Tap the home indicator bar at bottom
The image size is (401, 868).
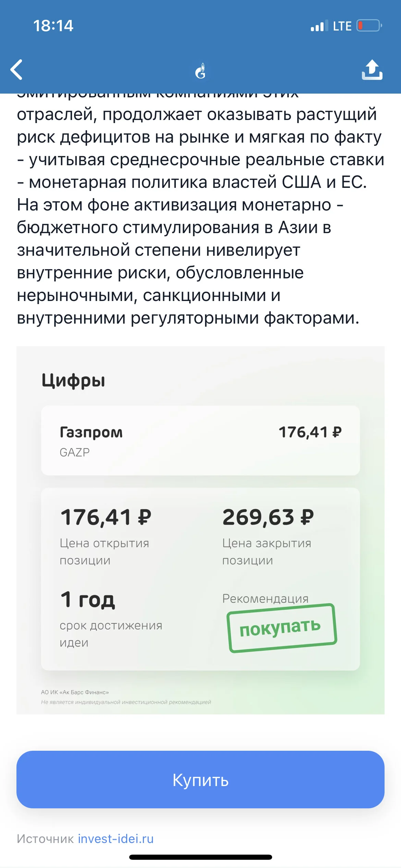point(200,857)
